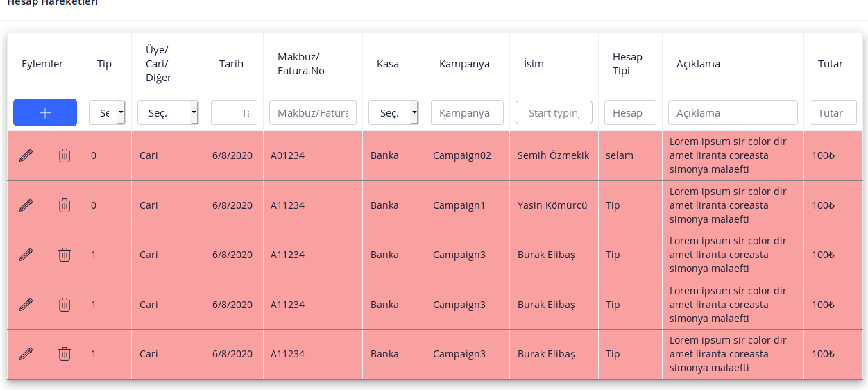Delete the Yasin Kömürcü row with trash icon
This screenshot has height=390, width=868.
point(65,205)
